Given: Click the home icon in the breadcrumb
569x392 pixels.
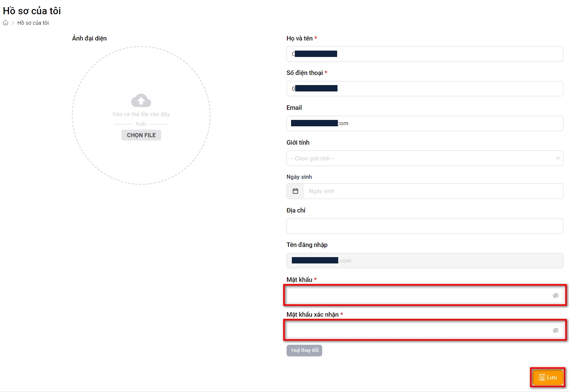Looking at the screenshot, I should tap(6, 23).
